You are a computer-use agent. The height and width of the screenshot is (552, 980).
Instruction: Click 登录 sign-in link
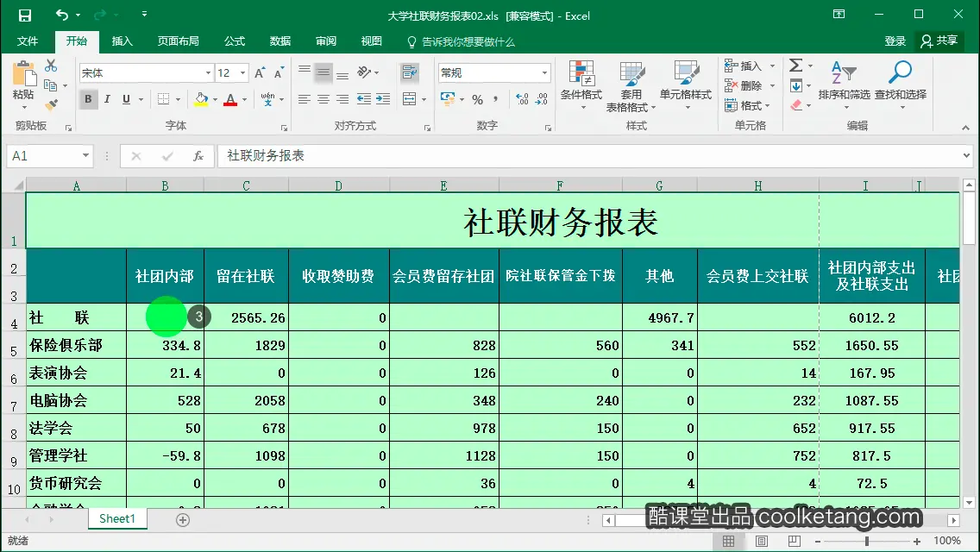[x=895, y=41]
